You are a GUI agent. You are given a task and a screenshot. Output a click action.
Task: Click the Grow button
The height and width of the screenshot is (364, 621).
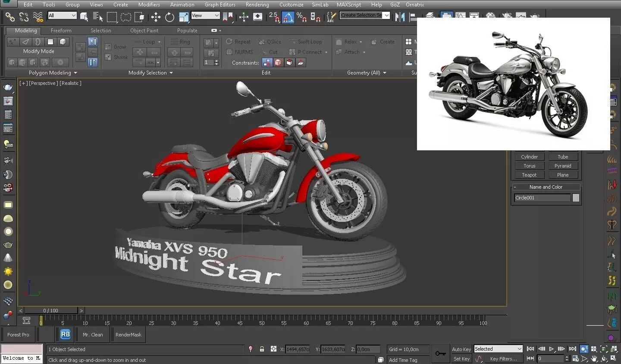coord(116,47)
